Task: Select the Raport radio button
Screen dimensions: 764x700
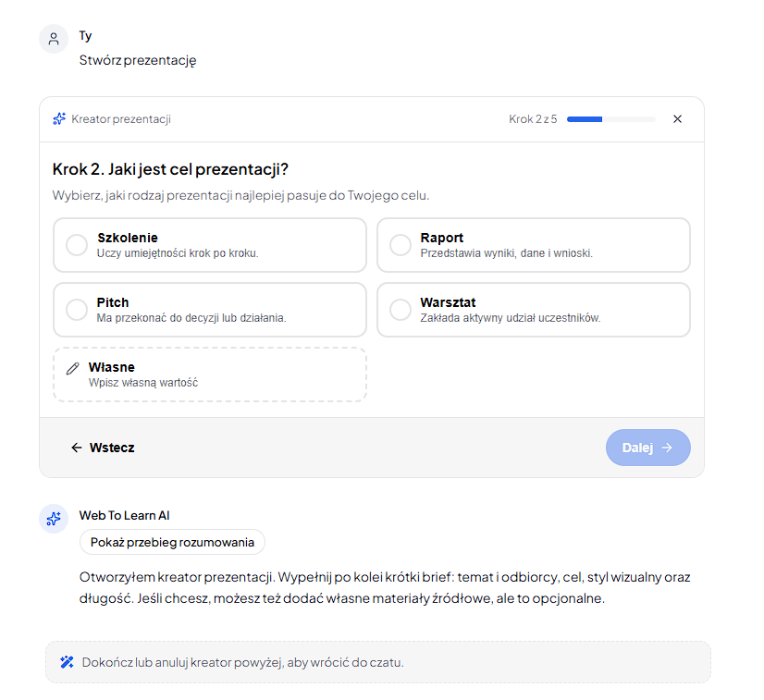Action: [400, 245]
